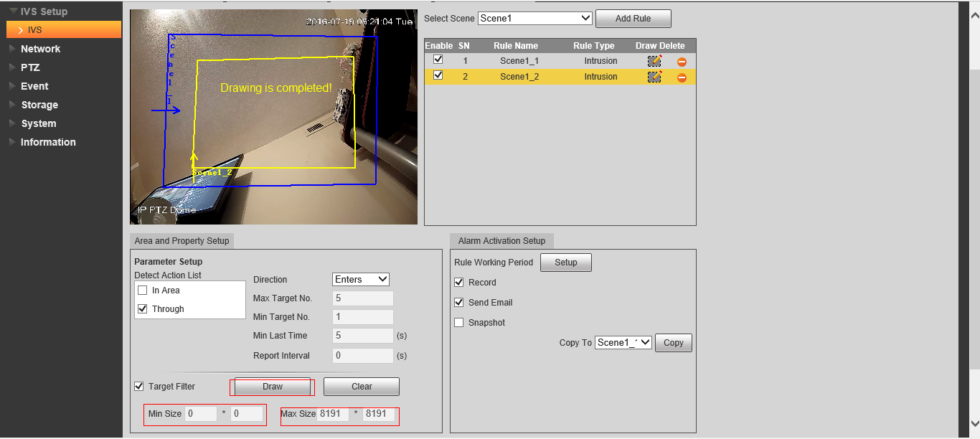Image resolution: width=980 pixels, height=439 pixels.
Task: Delete rule Scene1_2 with the red icon
Action: point(682,77)
